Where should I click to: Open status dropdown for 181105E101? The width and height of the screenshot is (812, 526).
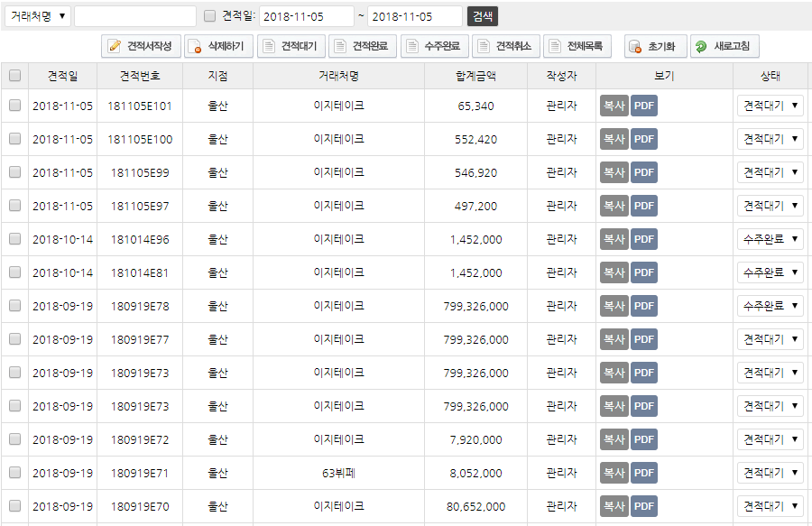click(x=770, y=106)
